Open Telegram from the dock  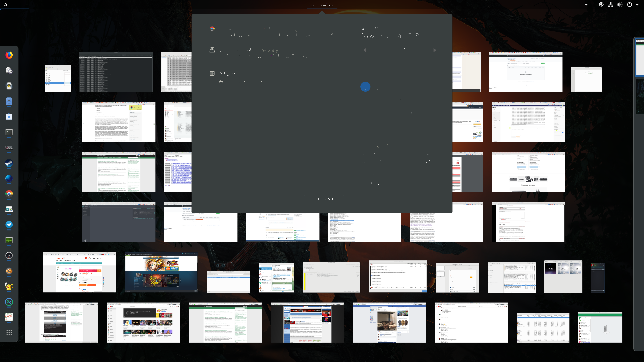[9, 225]
